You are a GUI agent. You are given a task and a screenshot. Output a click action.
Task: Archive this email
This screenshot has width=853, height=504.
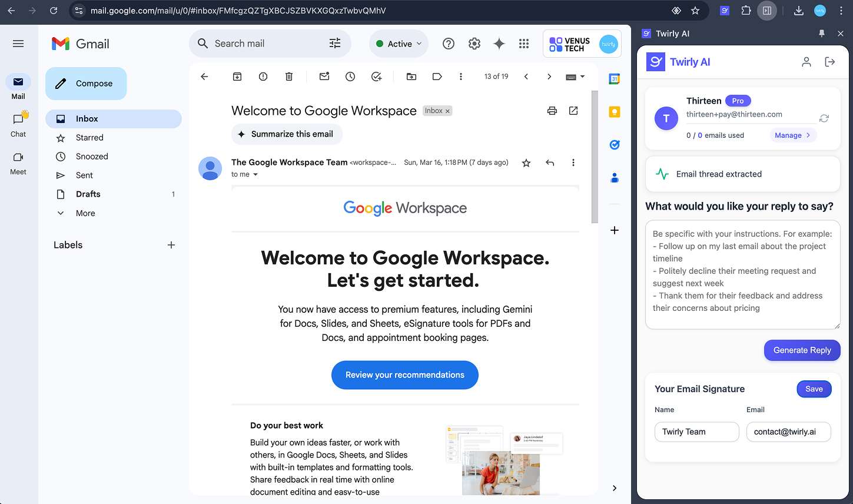(x=237, y=77)
